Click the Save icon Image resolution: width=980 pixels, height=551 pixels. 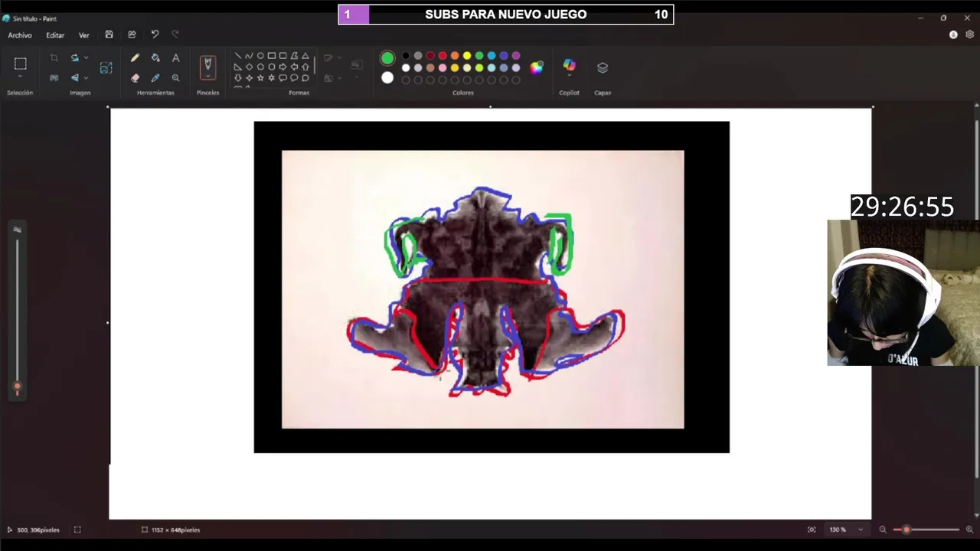pyautogui.click(x=109, y=34)
